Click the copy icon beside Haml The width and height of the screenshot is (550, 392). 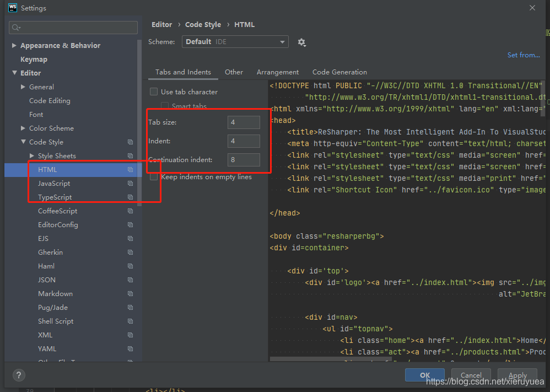[x=130, y=266]
